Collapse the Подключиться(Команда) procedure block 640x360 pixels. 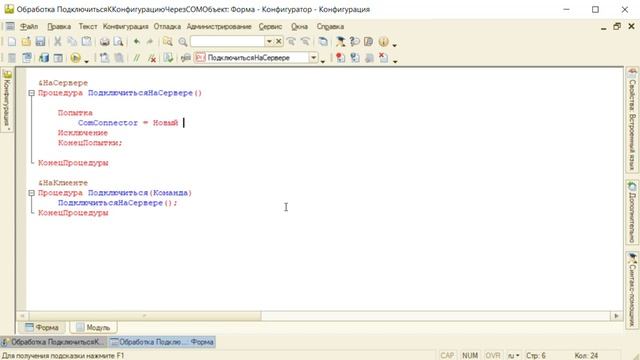(31, 193)
